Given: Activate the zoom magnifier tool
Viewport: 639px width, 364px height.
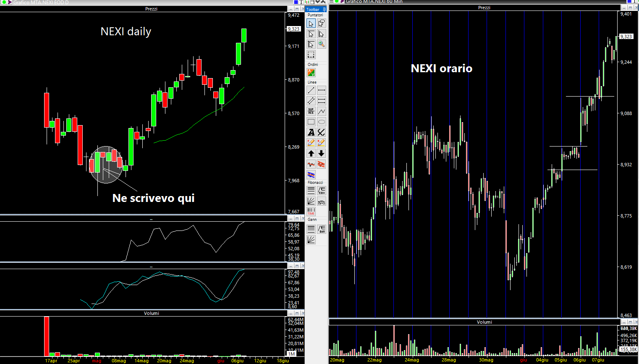Looking at the screenshot, I should click(x=322, y=45).
